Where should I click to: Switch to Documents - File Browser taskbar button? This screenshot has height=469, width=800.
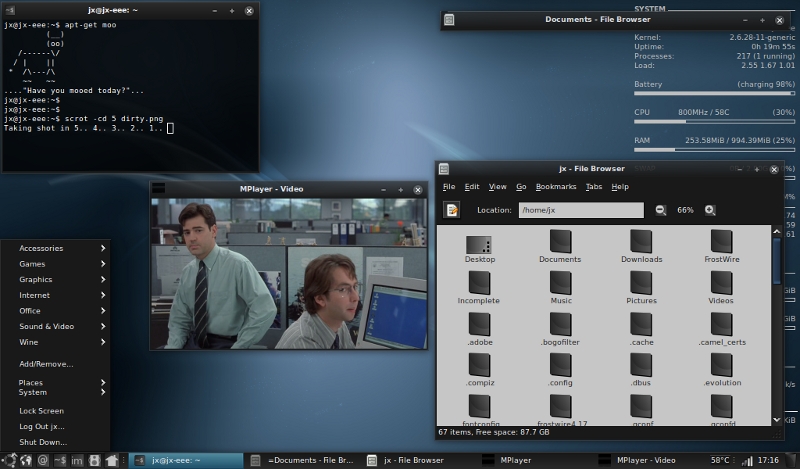tap(303, 460)
